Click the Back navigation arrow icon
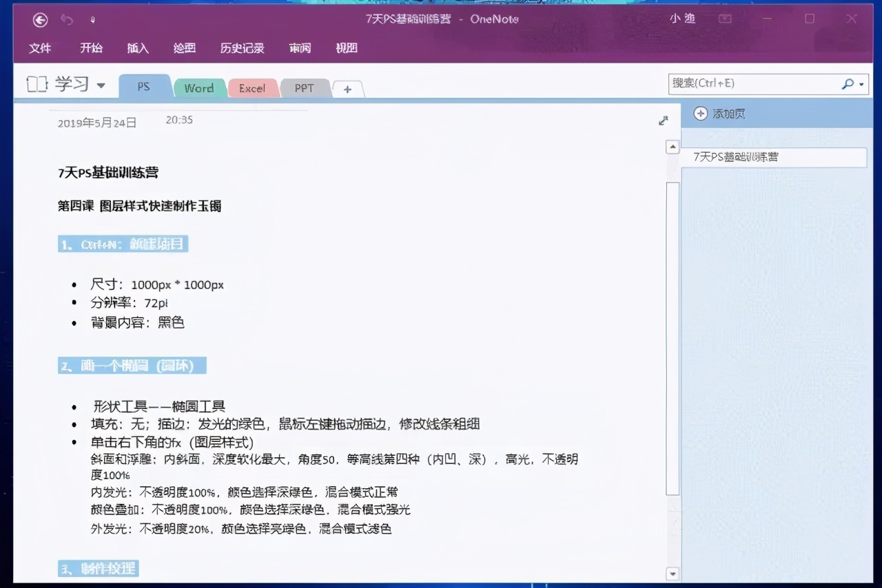Screen dimensions: 882x588 pyautogui.click(x=39, y=19)
